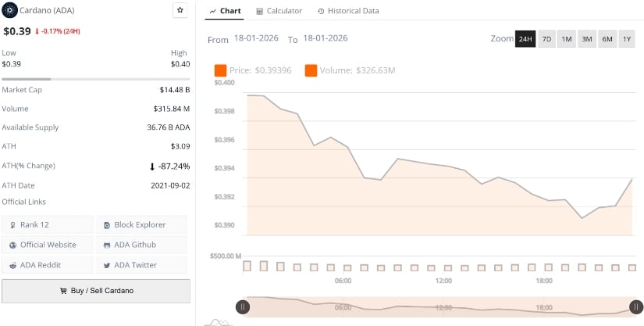
Task: Open the ADA Github link
Action: click(141, 245)
